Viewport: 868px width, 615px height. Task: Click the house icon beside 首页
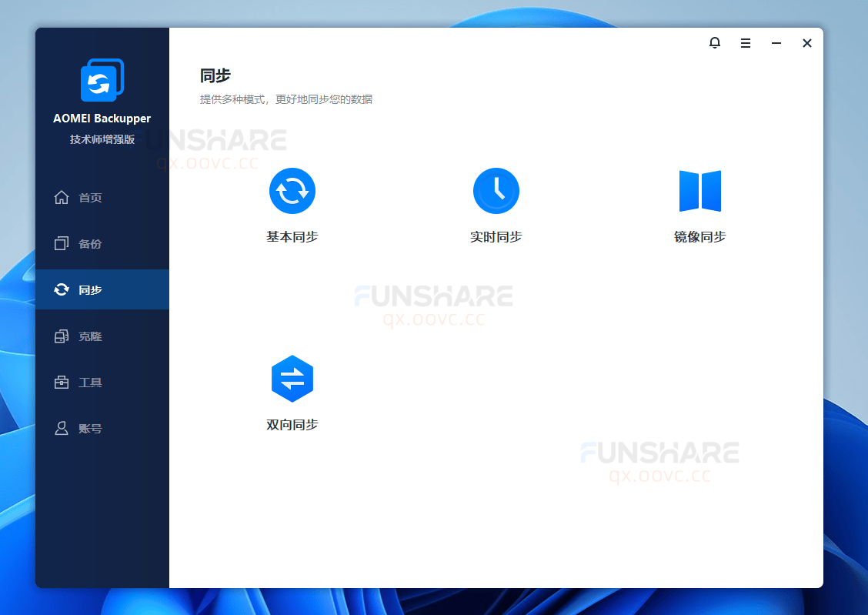click(x=62, y=198)
